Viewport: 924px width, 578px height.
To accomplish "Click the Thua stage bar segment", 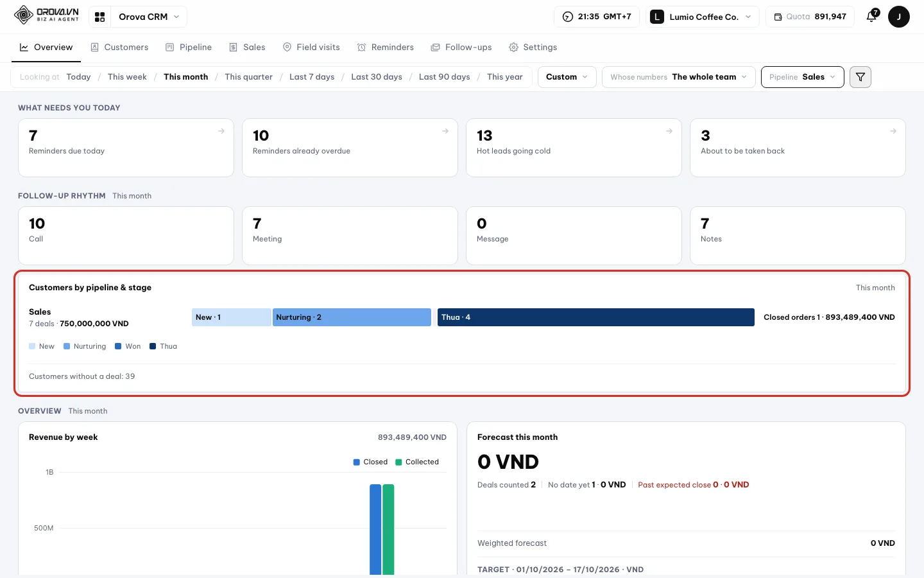I will pyautogui.click(x=596, y=317).
